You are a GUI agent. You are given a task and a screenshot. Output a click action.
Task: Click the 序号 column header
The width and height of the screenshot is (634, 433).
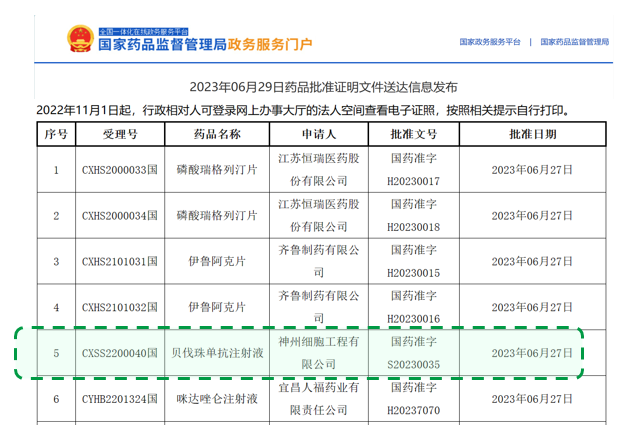(56, 134)
